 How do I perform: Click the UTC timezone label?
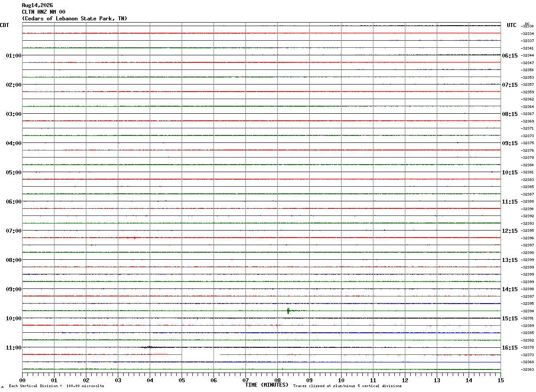[x=512, y=25]
